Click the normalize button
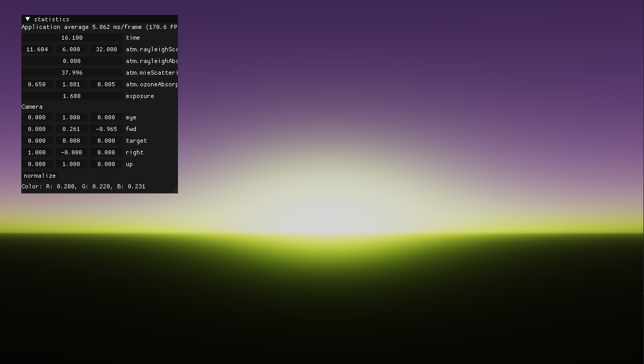Screen dimensions: 644x364 coord(40,176)
